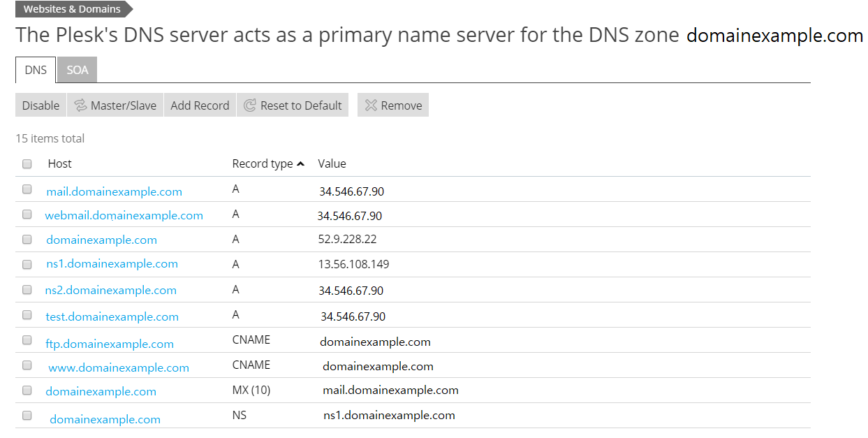Open the Websites & Domains breadcrumb

(73, 9)
